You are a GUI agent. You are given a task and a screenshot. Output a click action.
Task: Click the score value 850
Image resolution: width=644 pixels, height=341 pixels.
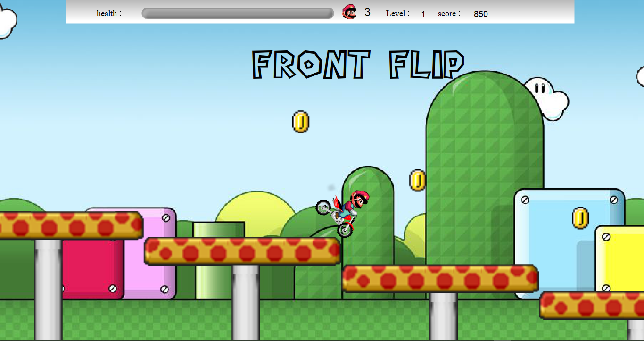[x=481, y=14]
